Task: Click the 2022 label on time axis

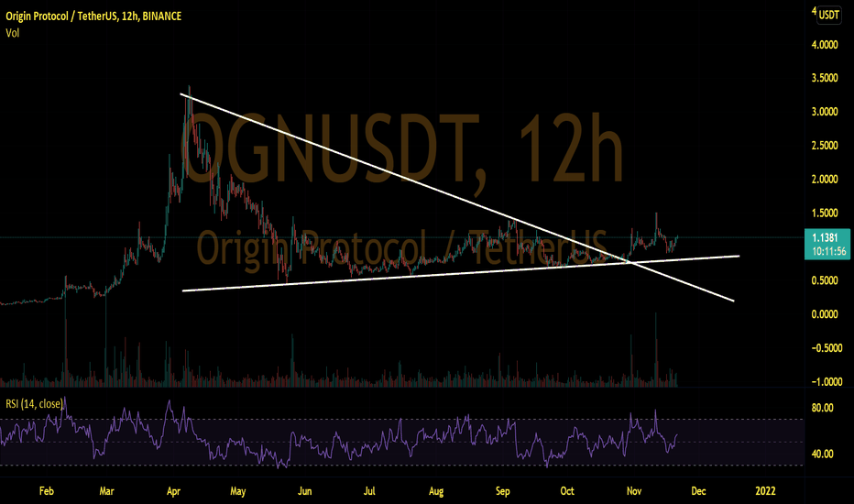Action: pos(765,491)
